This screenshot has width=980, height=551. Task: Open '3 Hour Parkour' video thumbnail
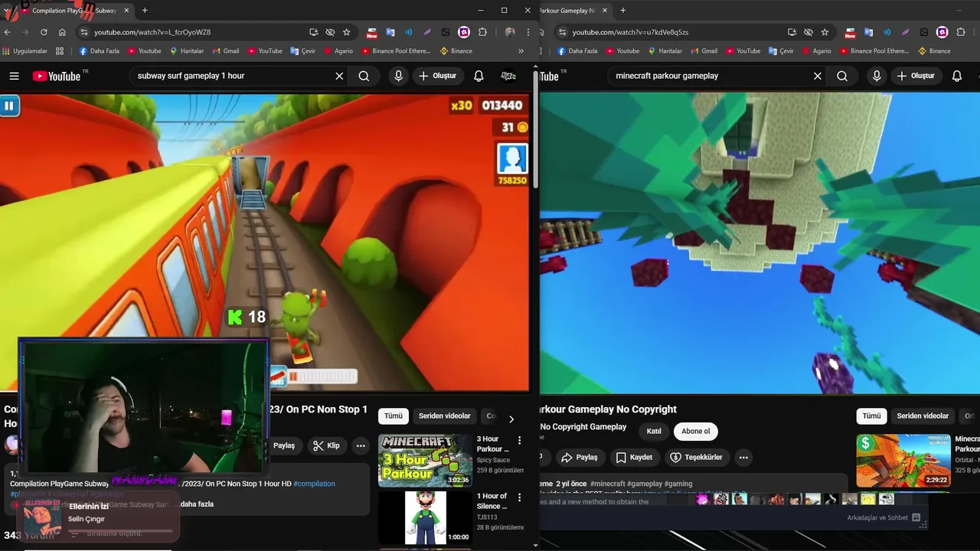[x=425, y=461]
